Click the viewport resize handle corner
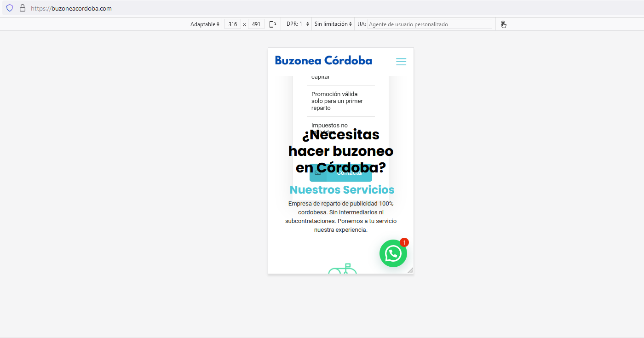Screen dimensions: 644x338 (410, 270)
